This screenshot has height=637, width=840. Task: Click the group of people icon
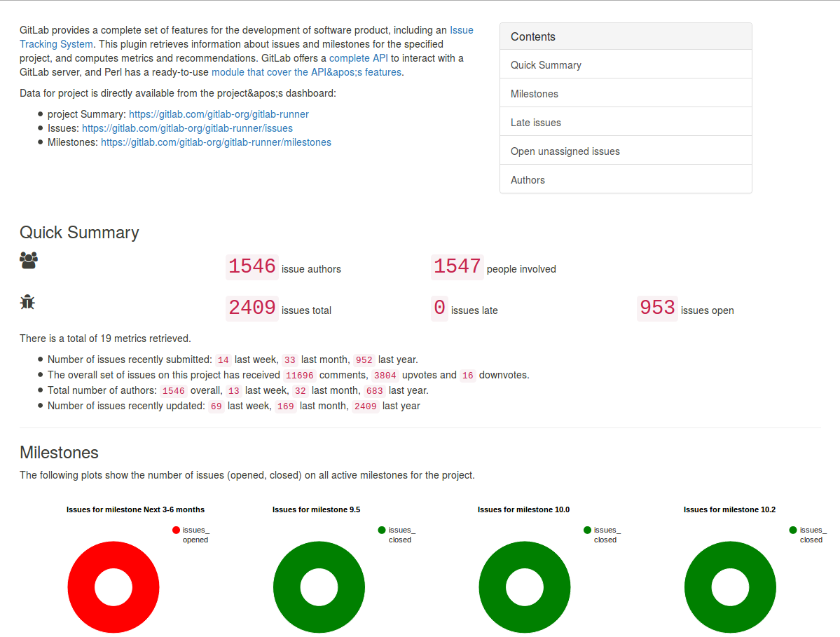click(27, 259)
